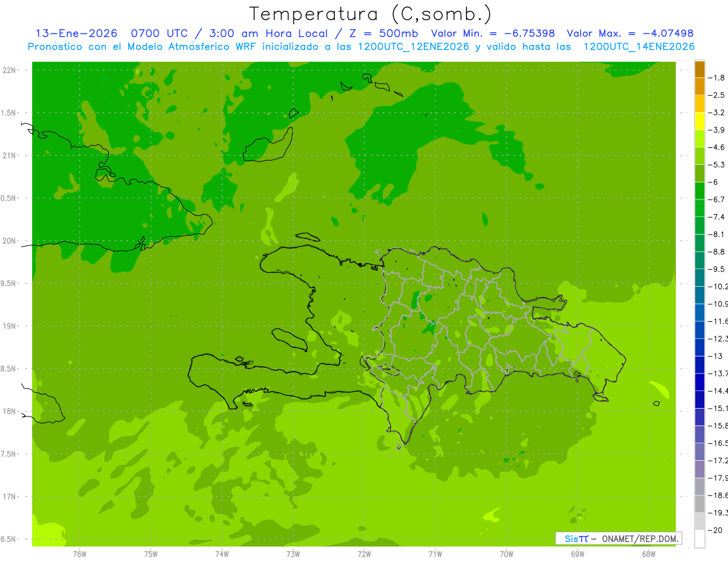The height and width of the screenshot is (562, 728).
Task: Click the '68W' longitude axis label
Action: point(649,554)
